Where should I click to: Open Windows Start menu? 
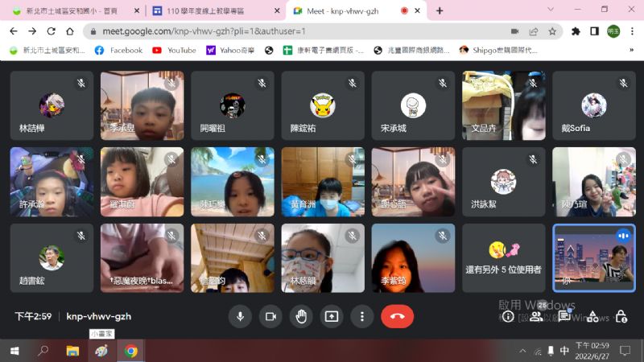(x=14, y=351)
